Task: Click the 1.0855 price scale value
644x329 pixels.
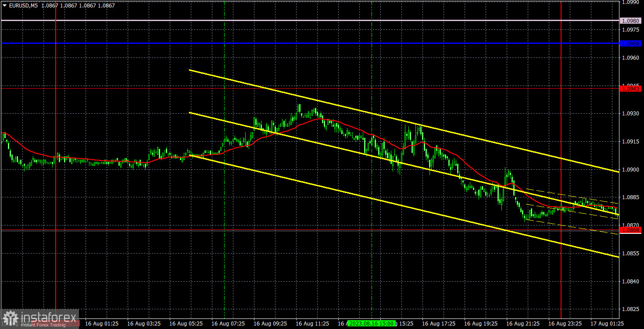Action: click(632, 254)
